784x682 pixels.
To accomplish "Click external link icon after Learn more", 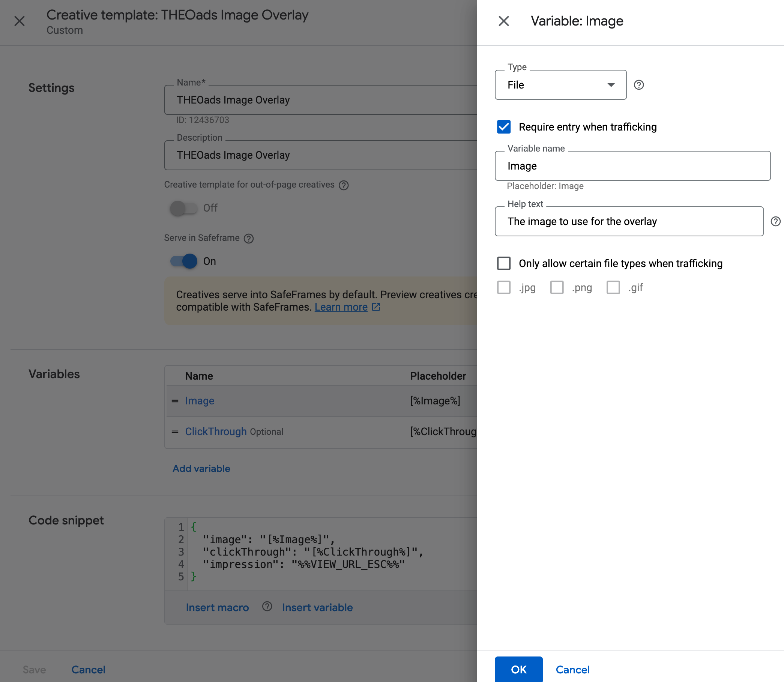I will click(x=376, y=307).
